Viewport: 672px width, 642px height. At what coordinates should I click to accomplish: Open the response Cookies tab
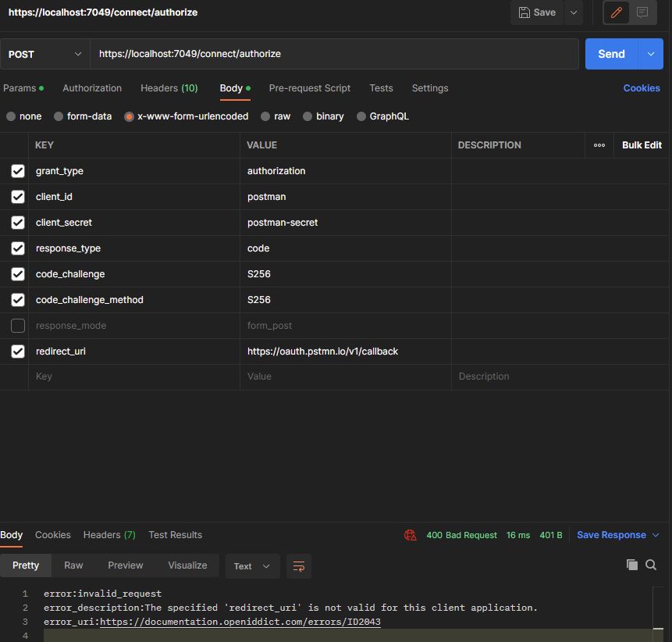[x=53, y=535]
